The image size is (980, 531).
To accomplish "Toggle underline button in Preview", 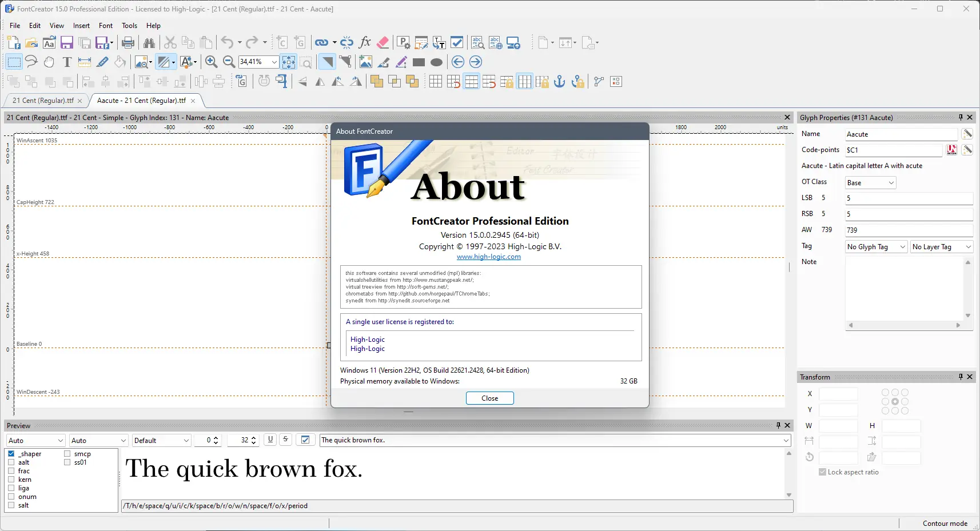I will coord(270,440).
